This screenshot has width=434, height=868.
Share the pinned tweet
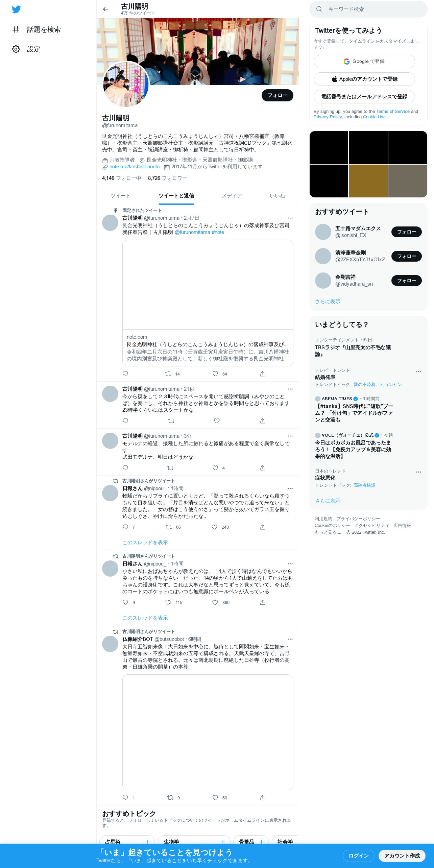point(263,374)
